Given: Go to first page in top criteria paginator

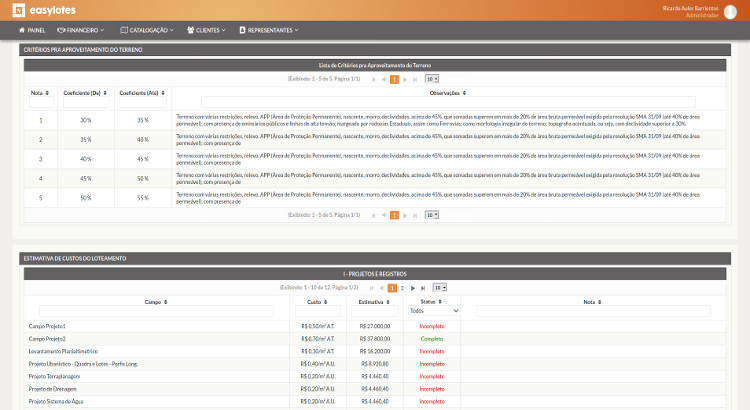Looking at the screenshot, I should tap(373, 79).
